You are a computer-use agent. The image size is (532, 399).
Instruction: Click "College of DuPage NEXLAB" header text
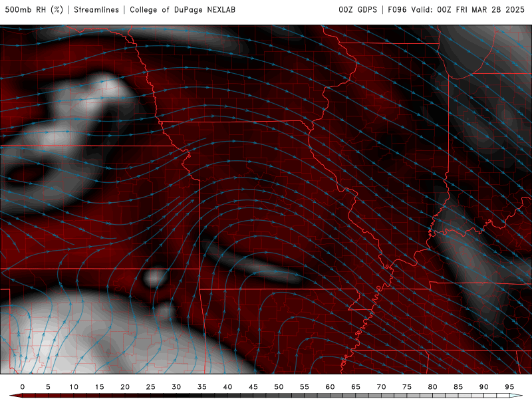pos(182,10)
